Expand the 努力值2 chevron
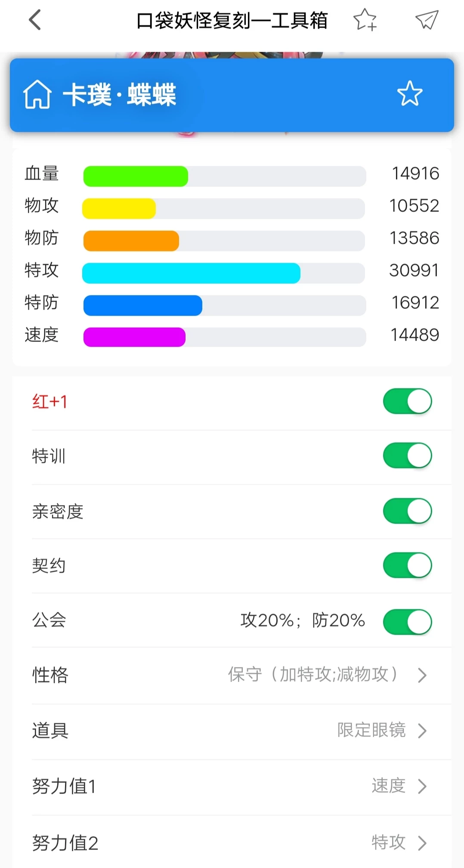Screen dimensions: 464x868 [x=422, y=843]
